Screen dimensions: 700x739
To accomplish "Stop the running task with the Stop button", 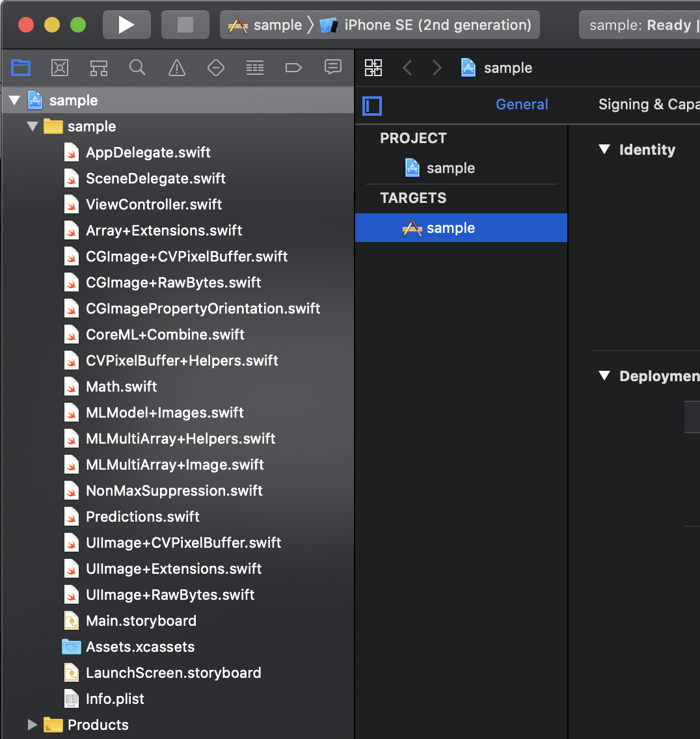I will 185,25.
